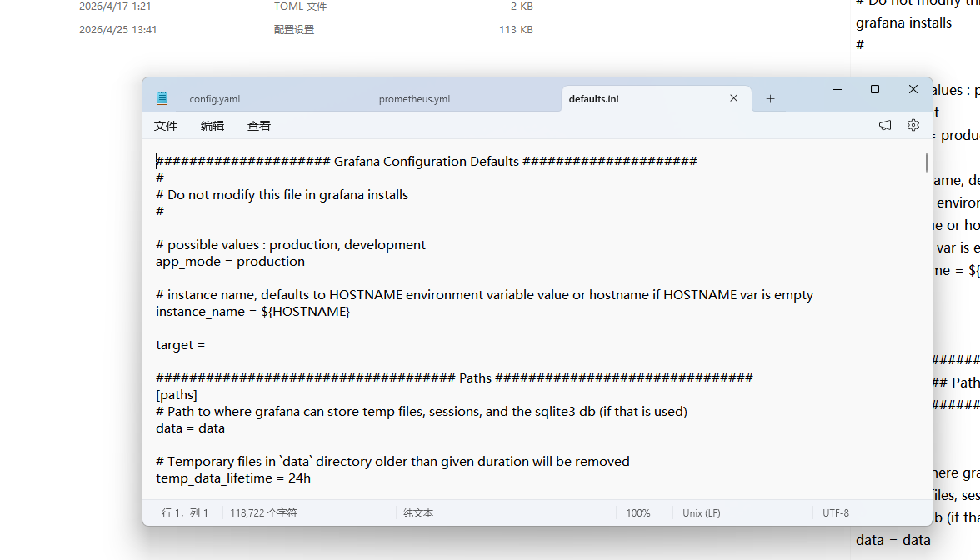
Task: Close the defaults.ini tab
Action: click(x=733, y=98)
